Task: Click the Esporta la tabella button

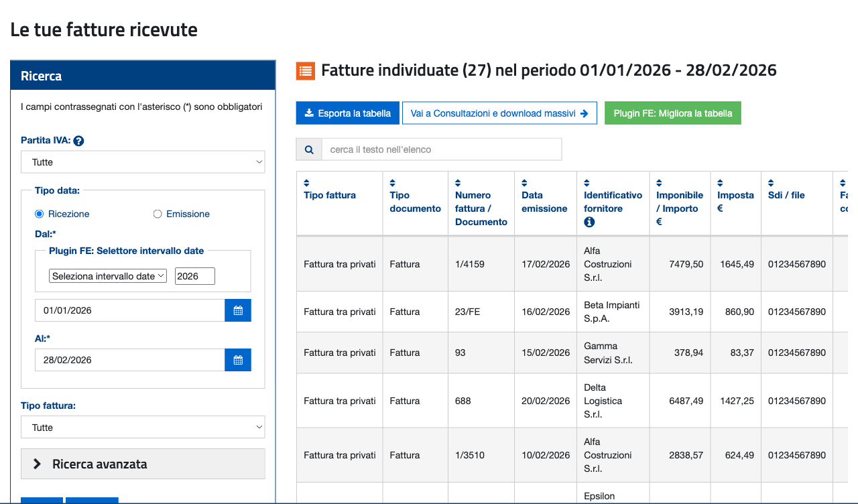Action: coord(348,113)
